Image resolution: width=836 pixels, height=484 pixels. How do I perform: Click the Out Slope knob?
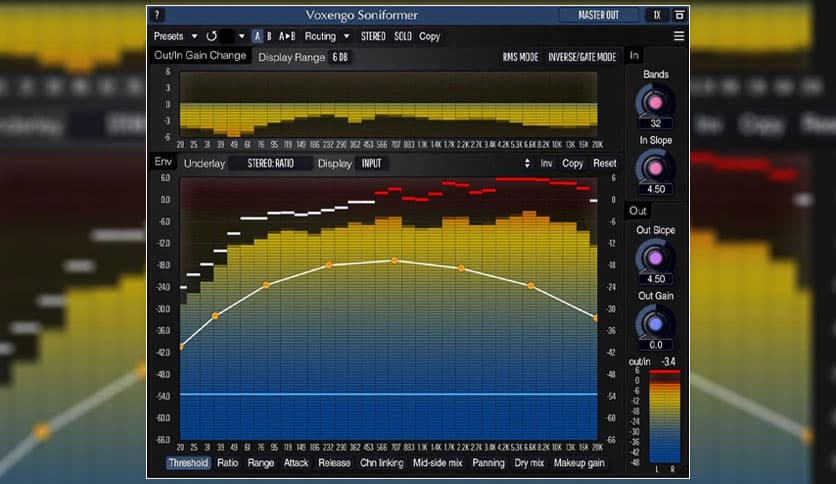pos(655,258)
